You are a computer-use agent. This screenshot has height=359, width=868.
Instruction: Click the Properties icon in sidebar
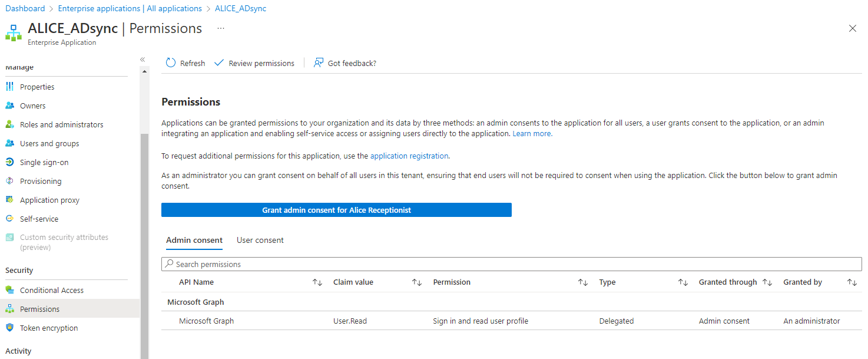point(9,87)
